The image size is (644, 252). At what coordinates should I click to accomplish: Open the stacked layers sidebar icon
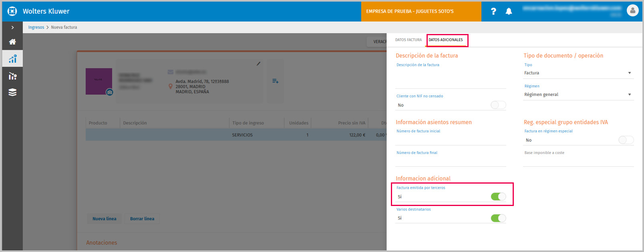[12, 92]
